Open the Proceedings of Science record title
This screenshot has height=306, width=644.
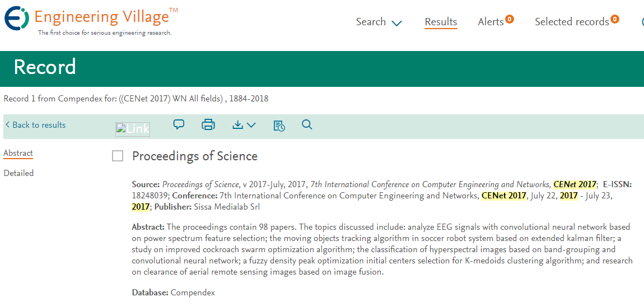coord(195,156)
